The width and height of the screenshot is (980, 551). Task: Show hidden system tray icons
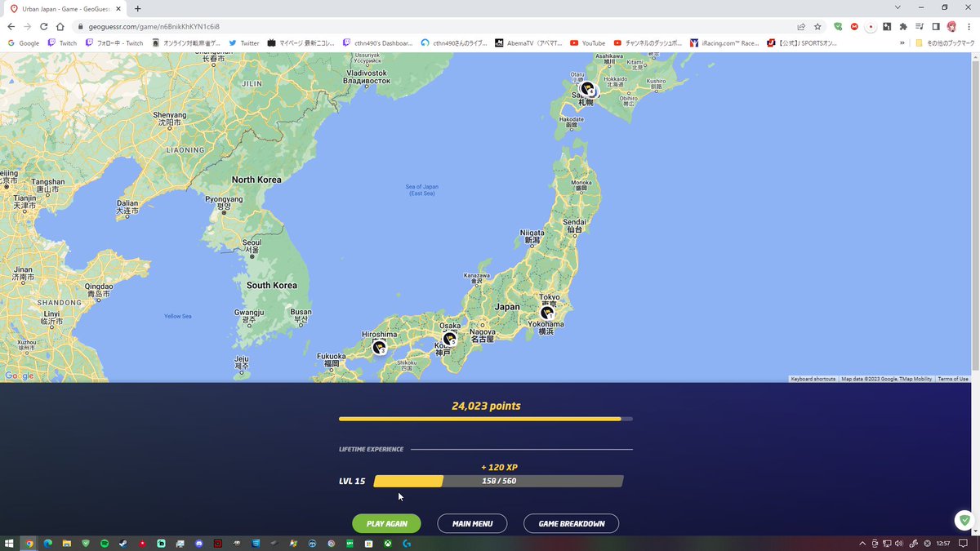[862, 543]
